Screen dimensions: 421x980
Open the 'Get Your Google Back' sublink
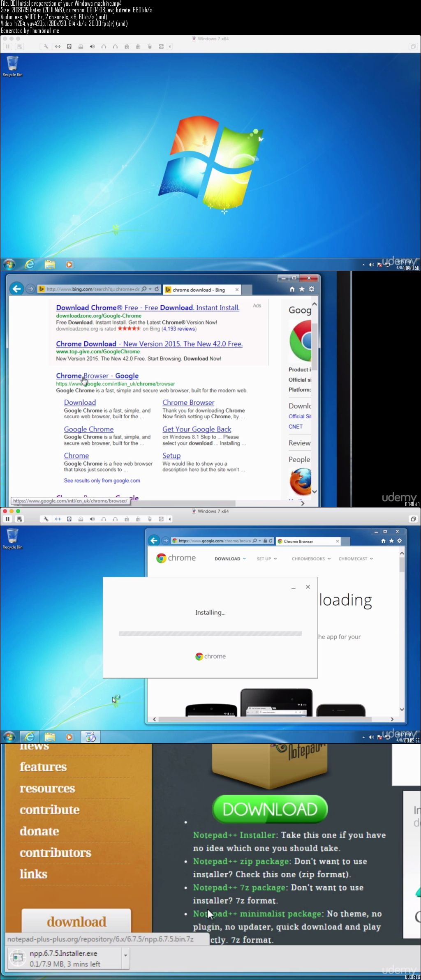coord(197,429)
